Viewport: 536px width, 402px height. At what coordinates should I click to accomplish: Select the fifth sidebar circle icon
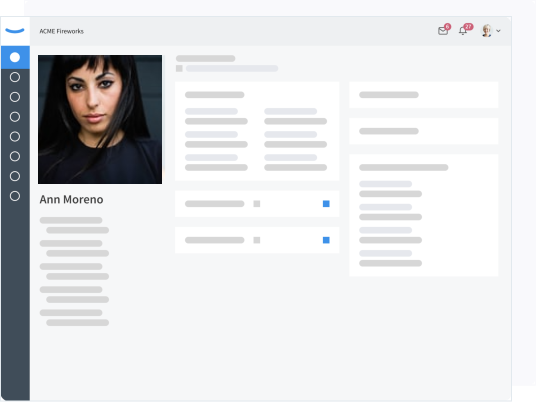pyautogui.click(x=15, y=136)
